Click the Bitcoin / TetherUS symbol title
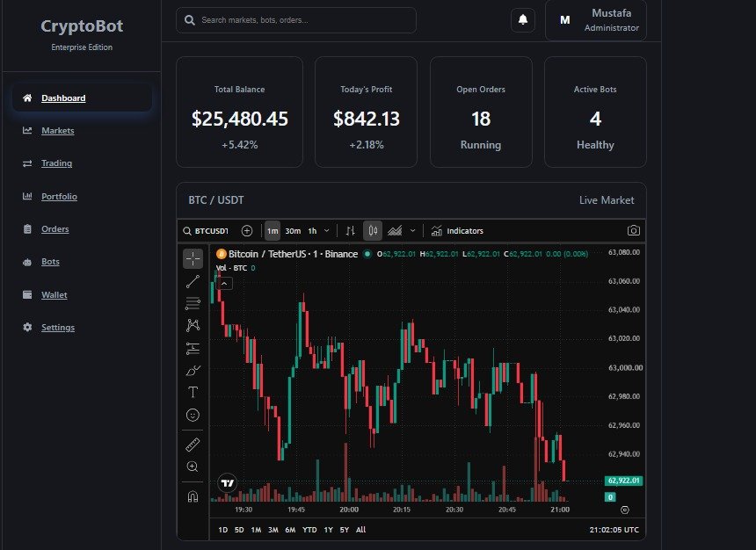This screenshot has height=550, width=756. tap(293, 254)
